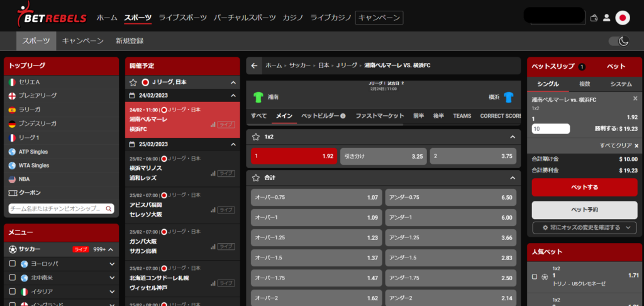Open 新規登録 in the sub navigation
Image resolution: width=644 pixels, height=306 pixels.
point(130,41)
